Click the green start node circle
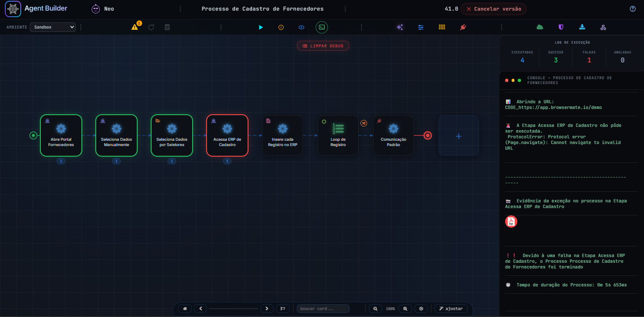 click(x=33, y=135)
